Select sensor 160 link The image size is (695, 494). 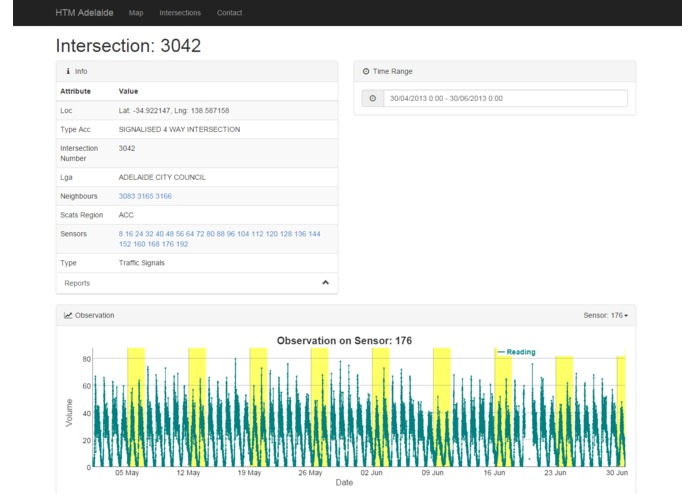(139, 244)
